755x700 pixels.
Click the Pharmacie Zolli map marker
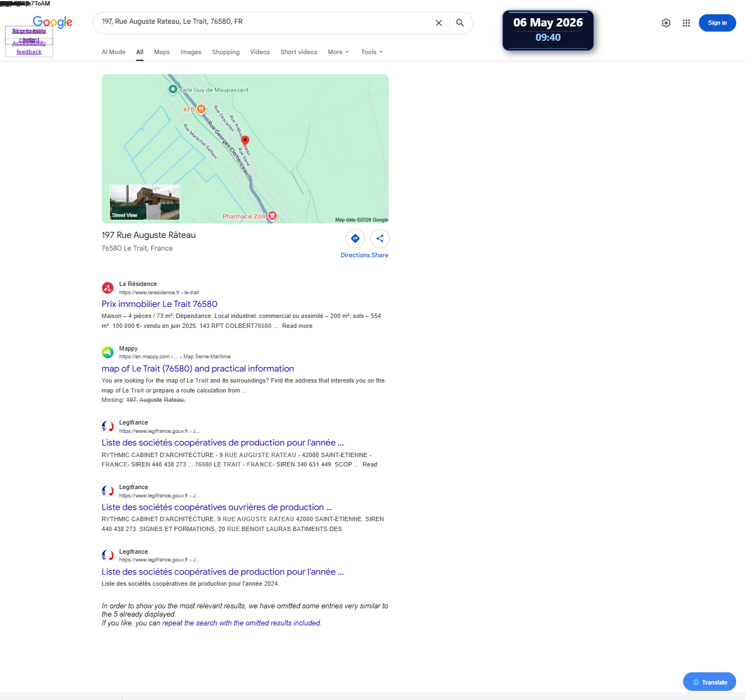pyautogui.click(x=272, y=216)
